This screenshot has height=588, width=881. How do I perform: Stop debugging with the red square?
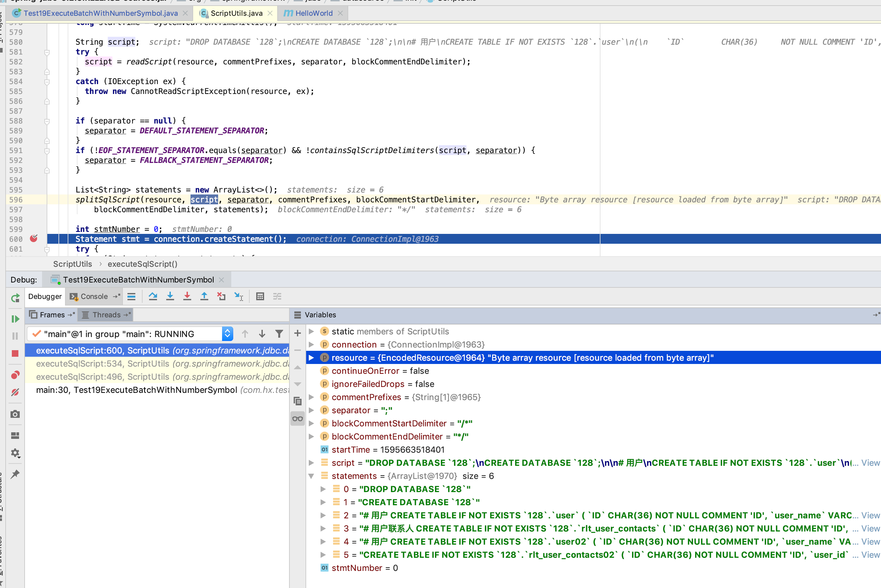point(15,354)
